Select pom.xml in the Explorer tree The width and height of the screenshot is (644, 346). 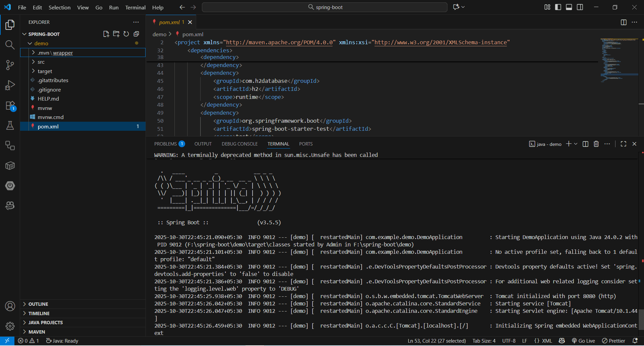[x=83, y=126]
